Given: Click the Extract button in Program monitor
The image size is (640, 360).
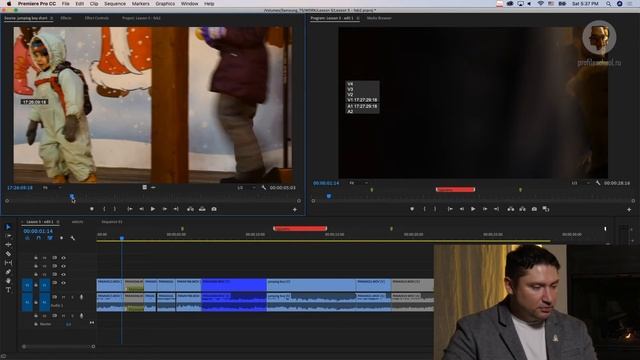Looking at the screenshot, I should point(522,209).
